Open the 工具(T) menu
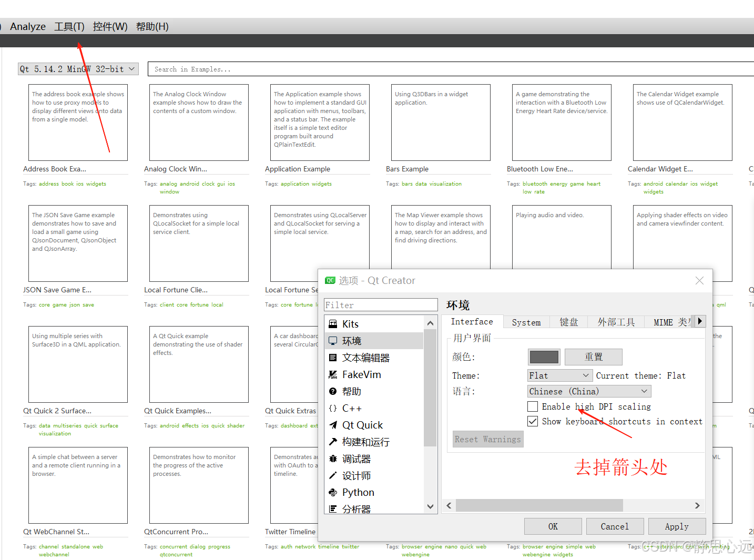This screenshot has width=754, height=560. (x=69, y=26)
